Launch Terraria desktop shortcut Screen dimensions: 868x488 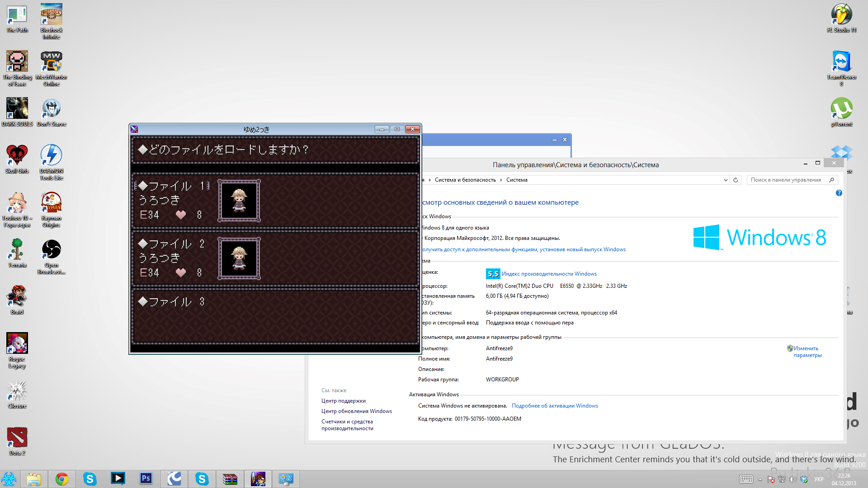pos(17,253)
